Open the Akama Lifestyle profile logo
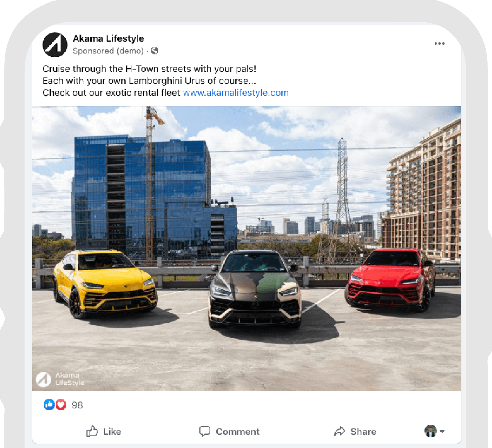 [55, 45]
